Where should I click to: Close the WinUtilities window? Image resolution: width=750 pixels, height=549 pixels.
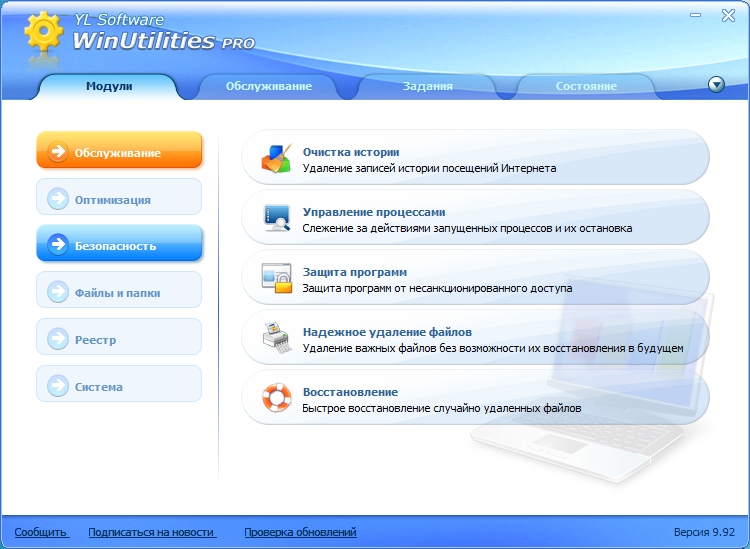pos(728,15)
